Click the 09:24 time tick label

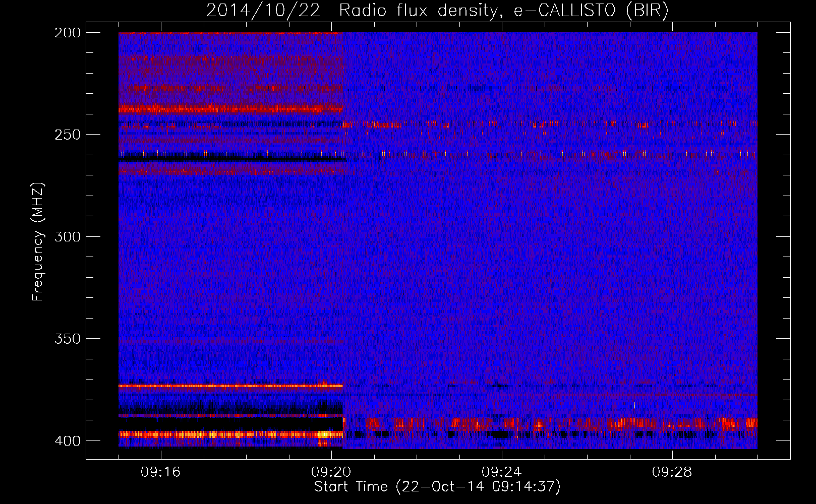pyautogui.click(x=501, y=472)
